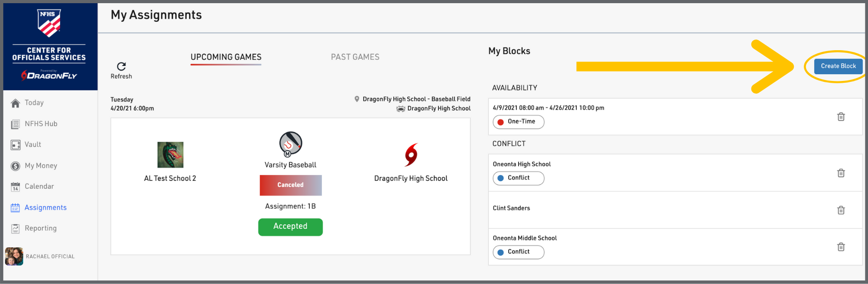Delete the Oneonta High School conflict
Image resolution: width=868 pixels, height=284 pixels.
(840, 173)
